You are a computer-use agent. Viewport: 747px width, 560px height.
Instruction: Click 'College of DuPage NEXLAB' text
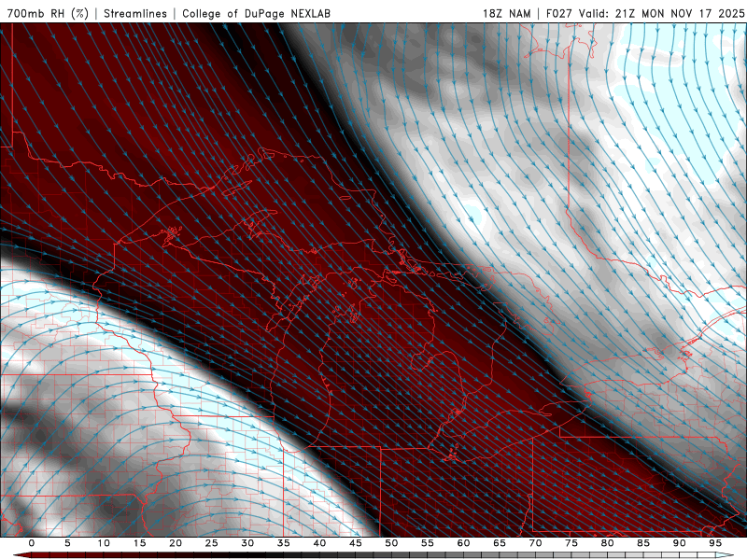(256, 13)
